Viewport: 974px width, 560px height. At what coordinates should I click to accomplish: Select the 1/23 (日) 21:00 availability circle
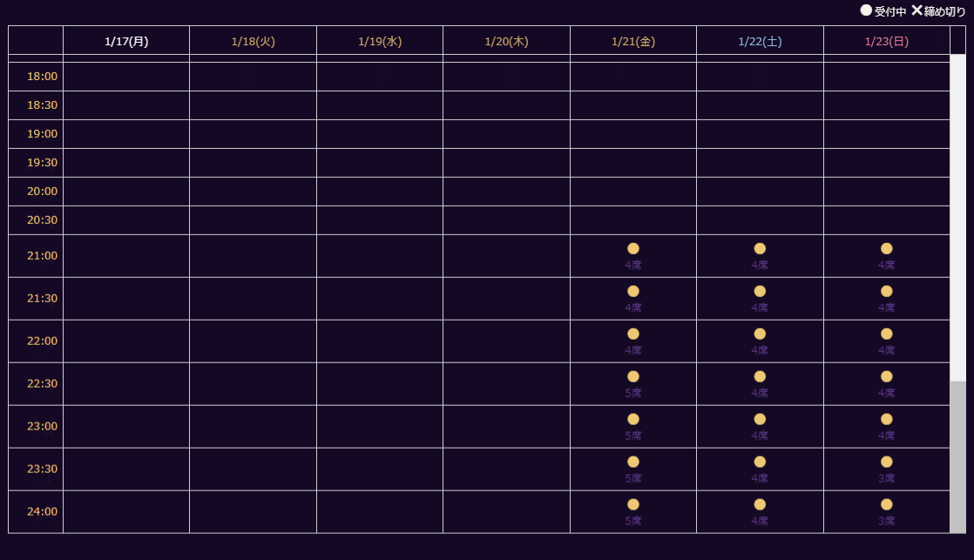pos(887,248)
